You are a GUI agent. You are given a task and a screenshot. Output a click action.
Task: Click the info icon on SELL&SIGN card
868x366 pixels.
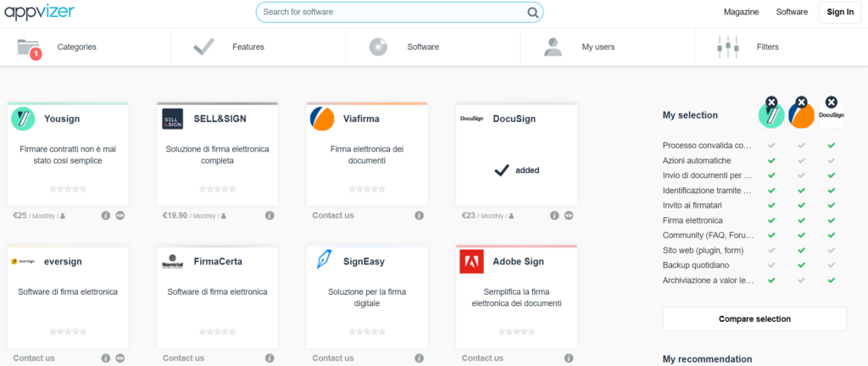270,216
